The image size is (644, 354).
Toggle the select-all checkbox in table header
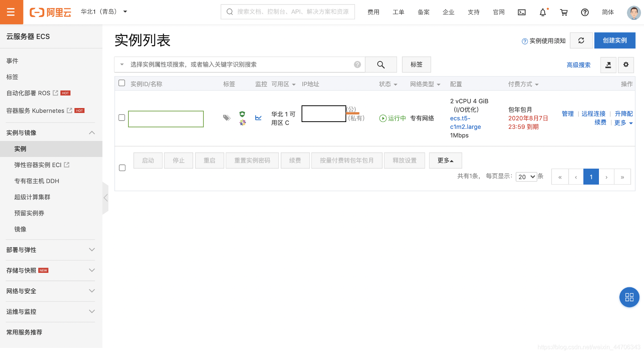pos(122,83)
